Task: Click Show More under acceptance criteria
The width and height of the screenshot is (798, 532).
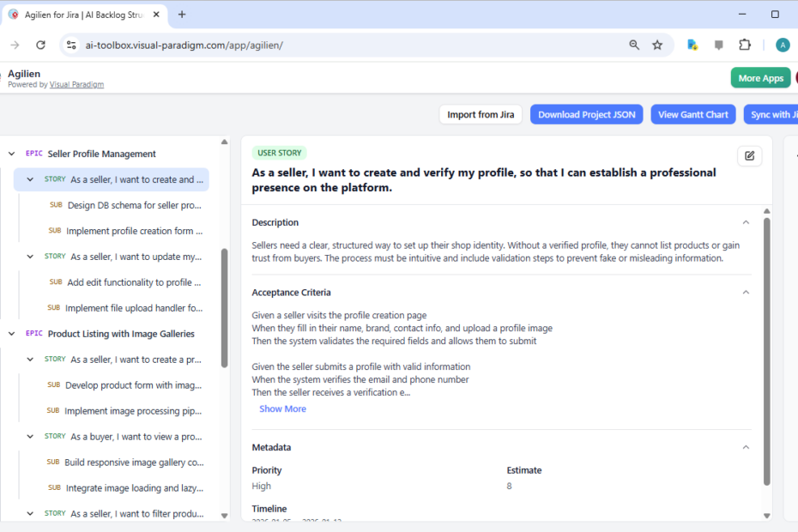Action: [282, 409]
